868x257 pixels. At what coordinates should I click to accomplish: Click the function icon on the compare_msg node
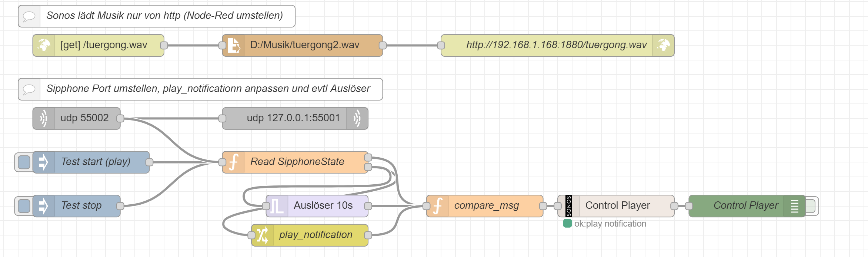pyautogui.click(x=437, y=206)
